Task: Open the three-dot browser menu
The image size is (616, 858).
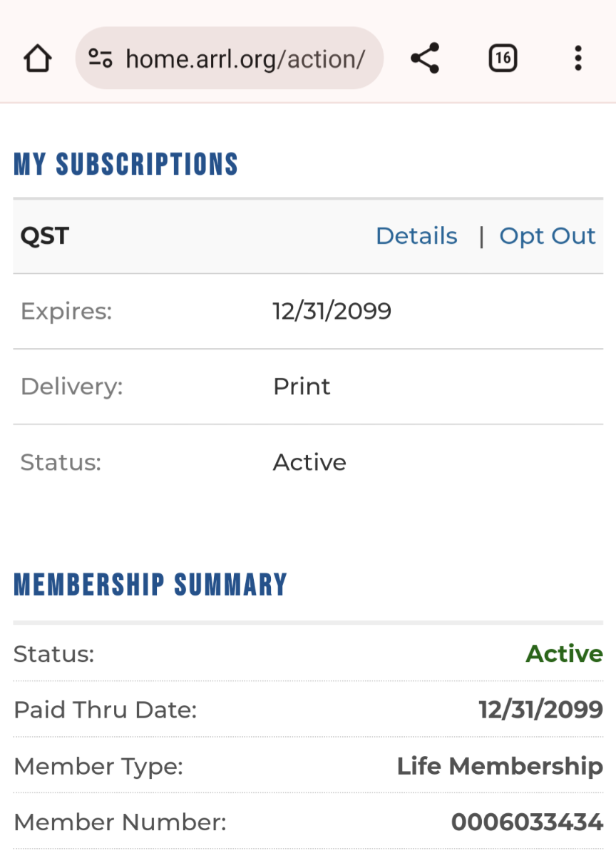Action: (x=578, y=58)
